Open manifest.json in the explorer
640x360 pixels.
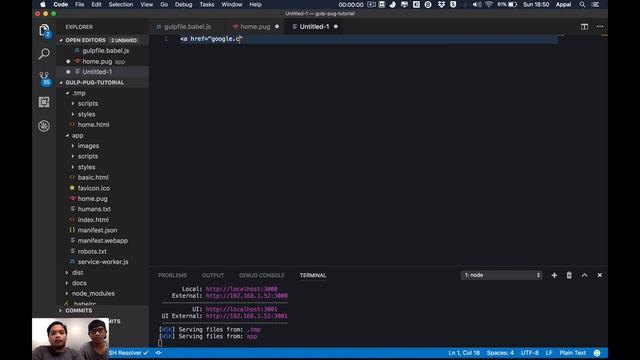pos(97,230)
